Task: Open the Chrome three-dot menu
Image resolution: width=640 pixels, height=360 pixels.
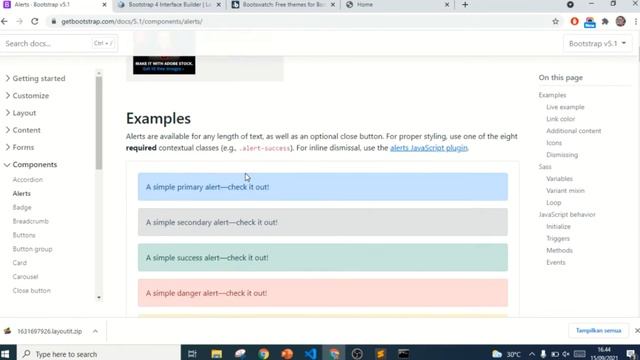Action: [636, 21]
